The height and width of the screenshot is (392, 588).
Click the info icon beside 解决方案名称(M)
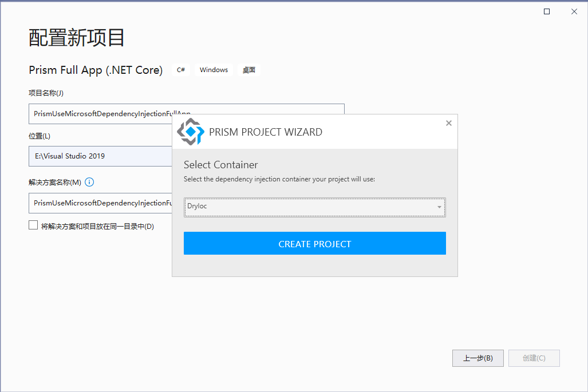(x=89, y=182)
